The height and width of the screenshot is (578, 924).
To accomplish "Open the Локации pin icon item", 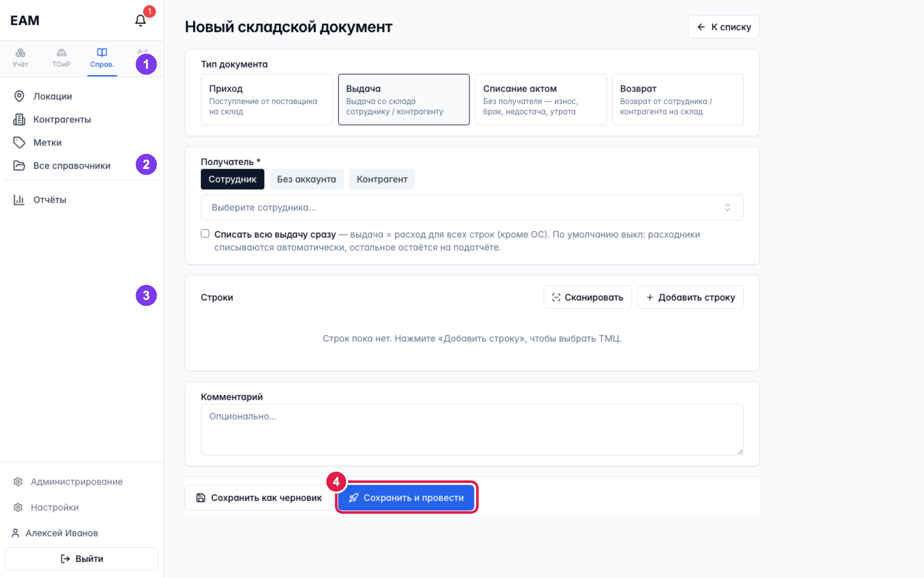I will (x=82, y=96).
